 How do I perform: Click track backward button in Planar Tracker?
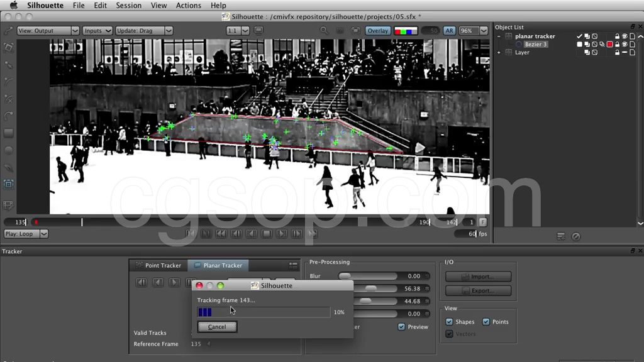pos(158,282)
